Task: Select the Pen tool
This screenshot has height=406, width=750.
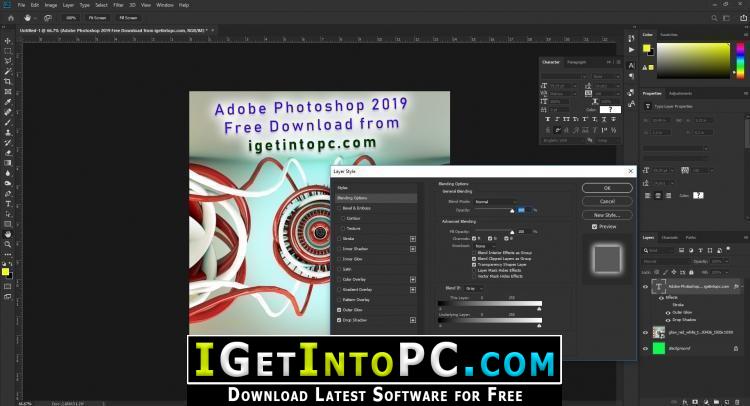Action: point(8,194)
